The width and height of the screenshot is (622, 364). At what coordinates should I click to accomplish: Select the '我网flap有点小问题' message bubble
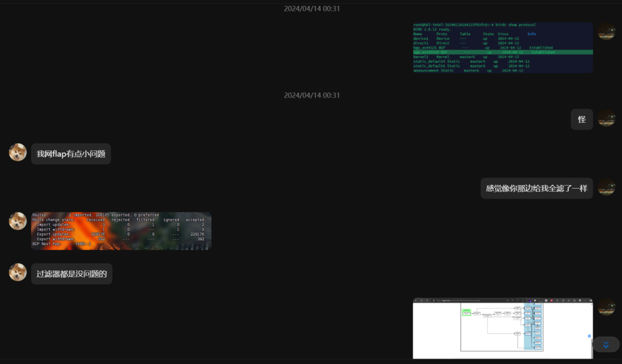point(71,153)
